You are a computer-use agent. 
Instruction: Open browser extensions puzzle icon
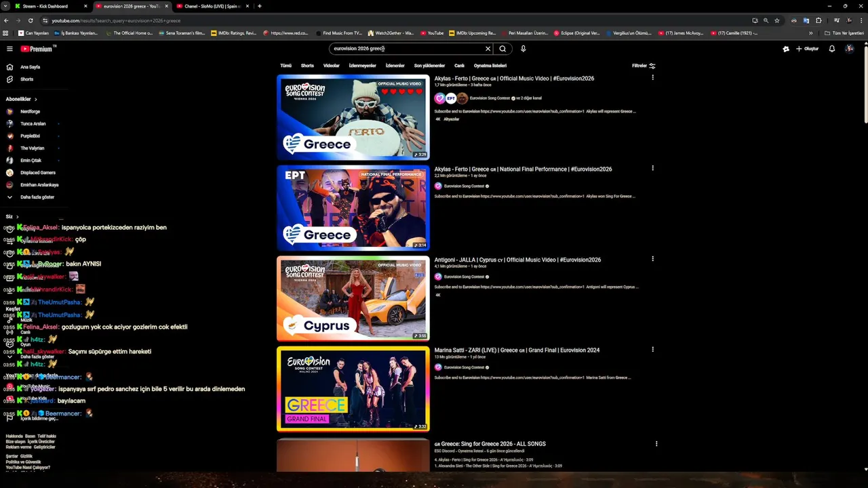pos(818,20)
